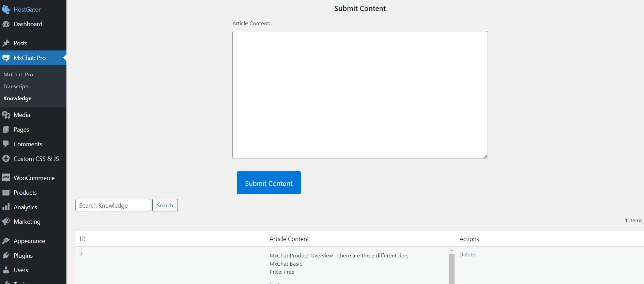Open the Transcripts submenu page
Screen dimensions: 644x284
click(x=16, y=86)
